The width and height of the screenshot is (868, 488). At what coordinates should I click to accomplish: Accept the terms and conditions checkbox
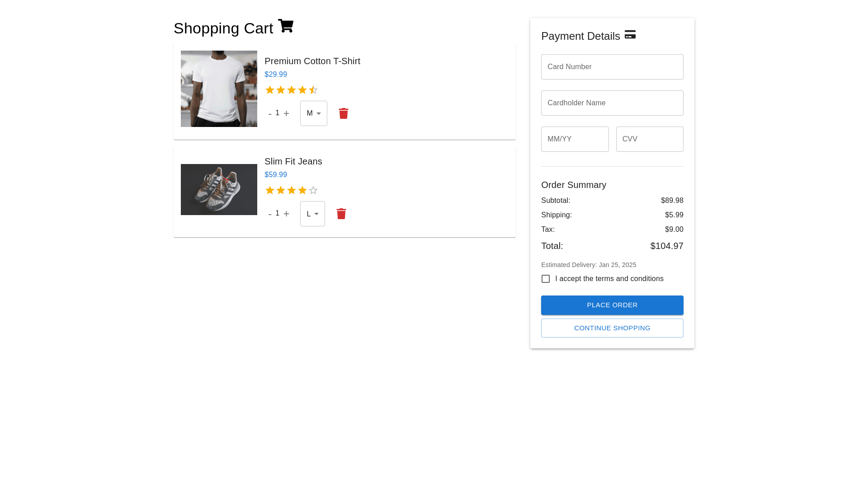[x=546, y=279]
